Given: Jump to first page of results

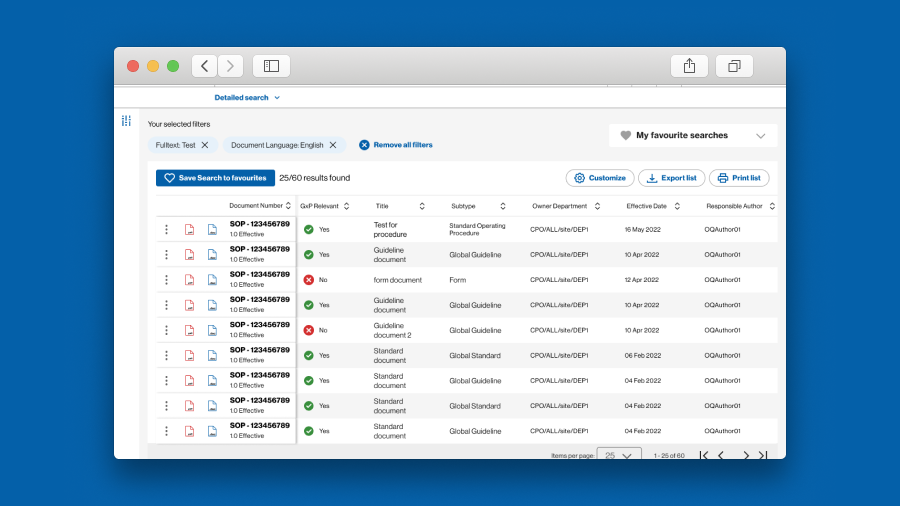Looking at the screenshot, I should [704, 455].
